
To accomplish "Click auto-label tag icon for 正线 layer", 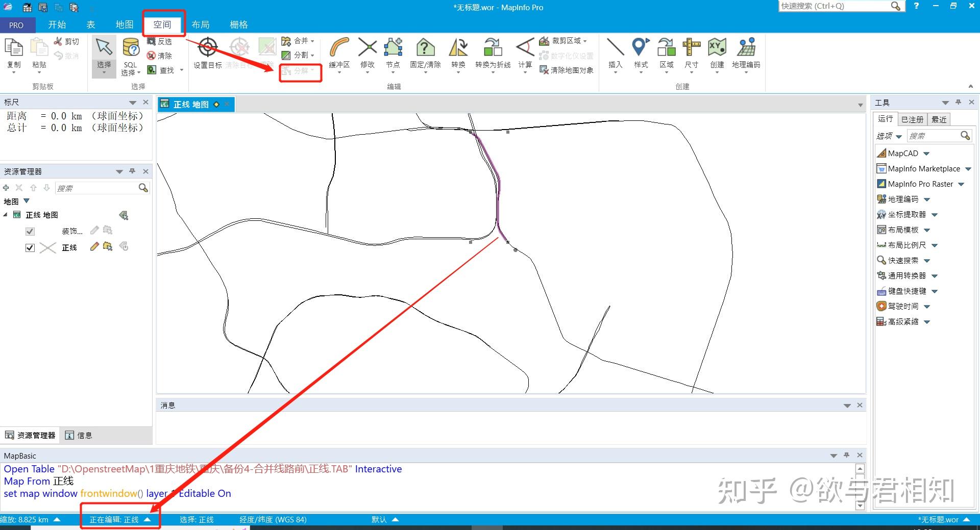I will point(124,247).
